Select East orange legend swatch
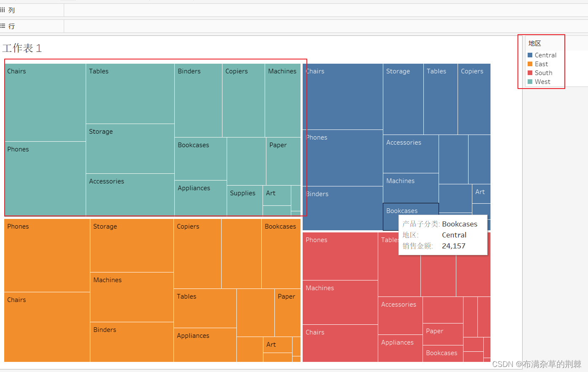Image resolution: width=588 pixels, height=372 pixels. pos(530,64)
